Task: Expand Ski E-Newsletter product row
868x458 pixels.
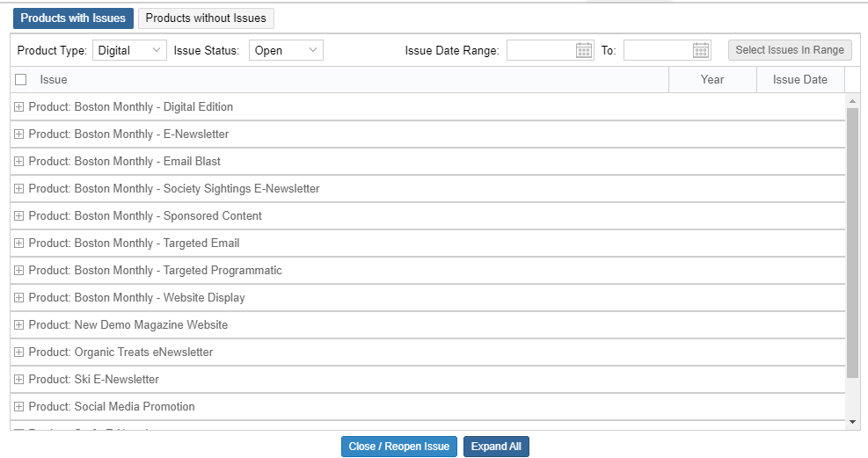Action: coord(18,379)
